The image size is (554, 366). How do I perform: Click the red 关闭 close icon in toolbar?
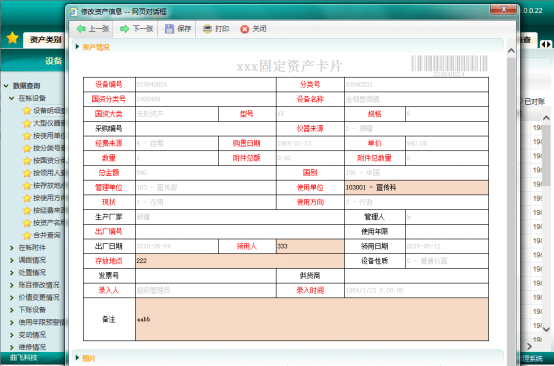tap(244, 29)
